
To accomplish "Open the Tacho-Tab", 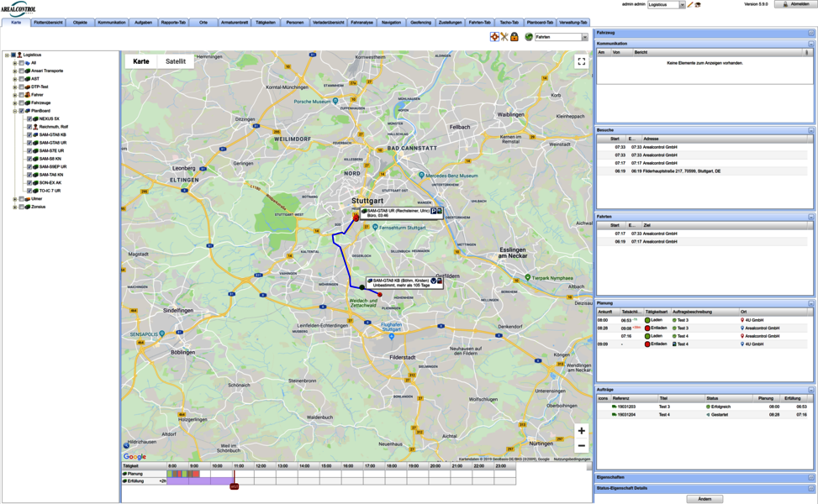I will (x=509, y=23).
